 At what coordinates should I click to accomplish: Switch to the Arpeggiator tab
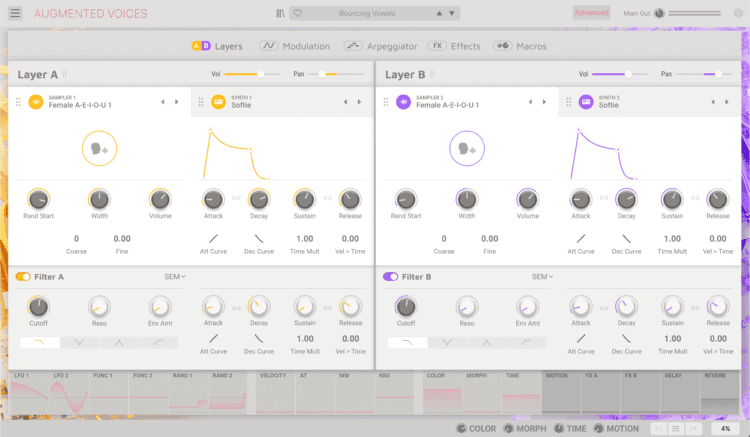click(x=381, y=46)
